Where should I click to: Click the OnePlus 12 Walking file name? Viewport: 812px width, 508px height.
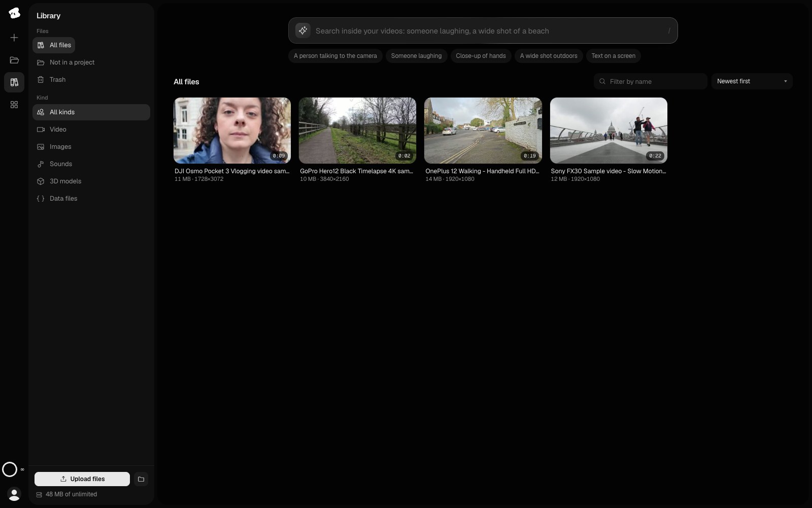[483, 171]
